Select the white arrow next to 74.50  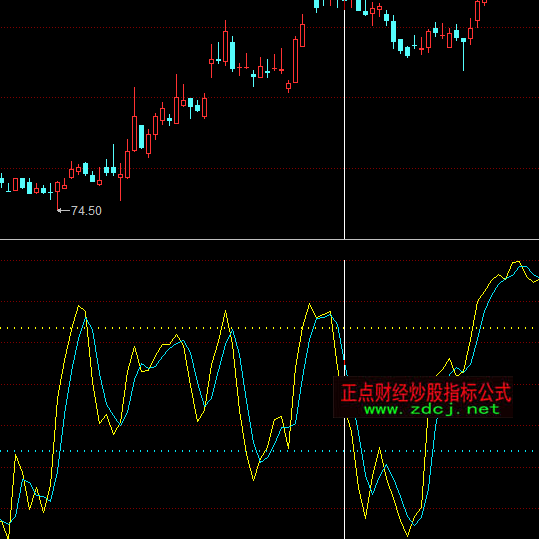63,210
